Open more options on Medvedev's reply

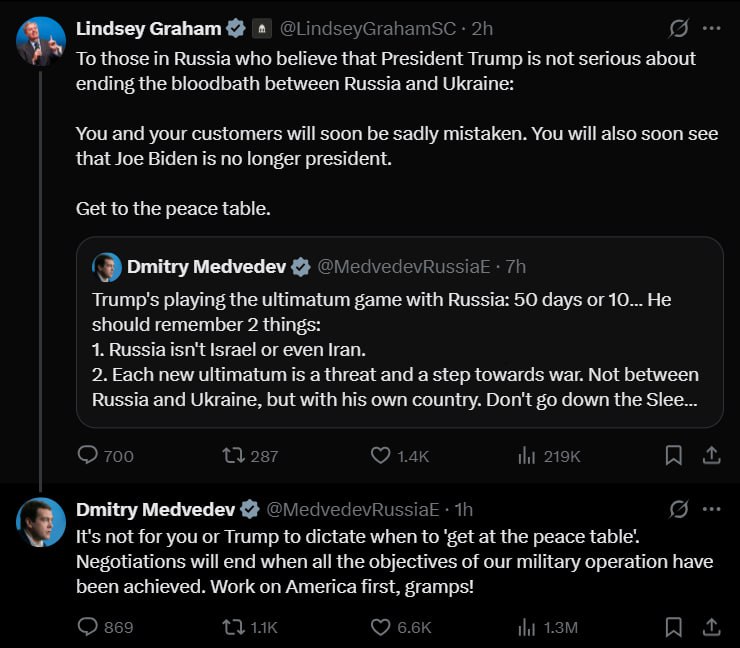(712, 509)
